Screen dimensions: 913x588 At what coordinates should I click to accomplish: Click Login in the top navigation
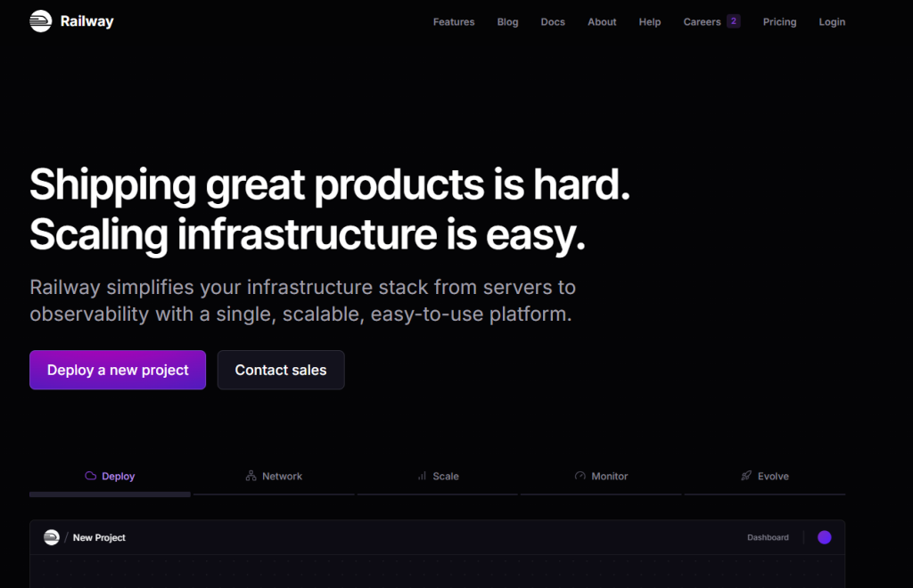coord(832,22)
